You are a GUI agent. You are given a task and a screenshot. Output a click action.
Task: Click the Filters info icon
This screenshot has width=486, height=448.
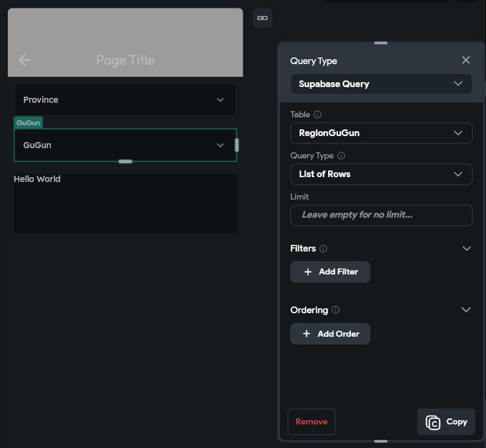[323, 248]
